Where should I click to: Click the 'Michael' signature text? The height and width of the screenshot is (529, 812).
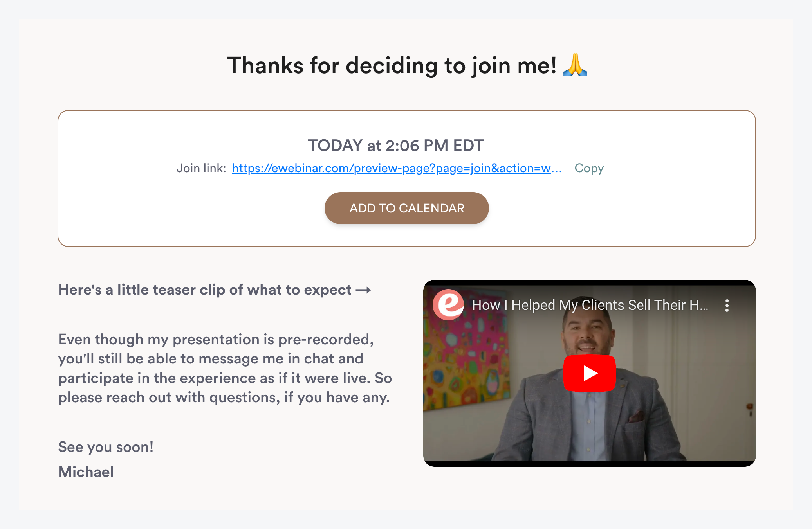[x=86, y=472]
